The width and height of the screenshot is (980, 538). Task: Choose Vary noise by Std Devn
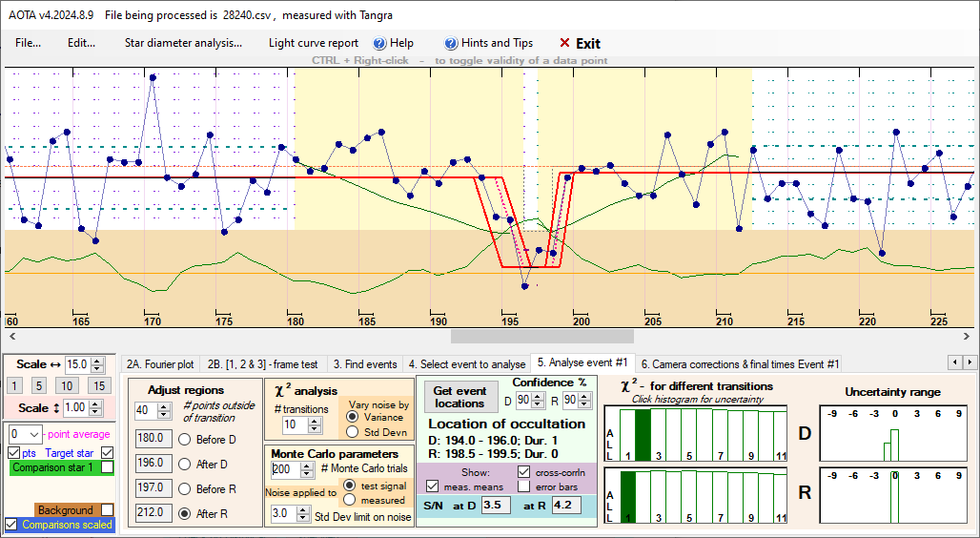pyautogui.click(x=353, y=432)
